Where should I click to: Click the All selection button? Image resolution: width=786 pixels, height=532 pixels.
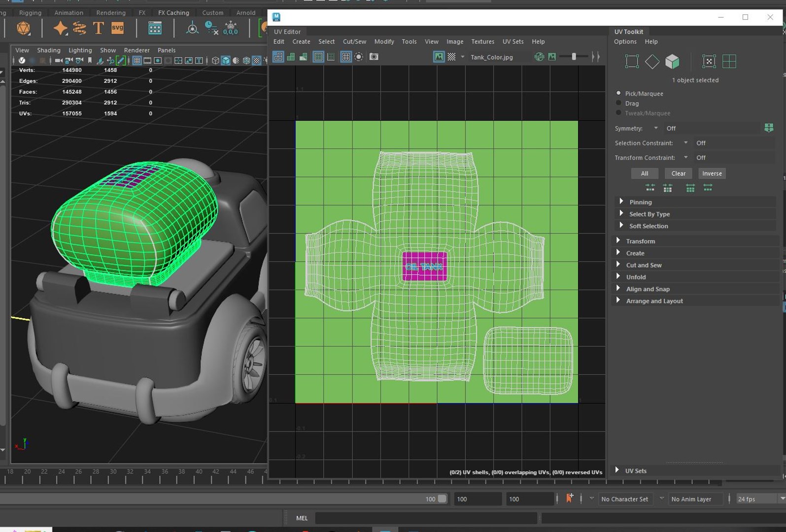pos(644,173)
